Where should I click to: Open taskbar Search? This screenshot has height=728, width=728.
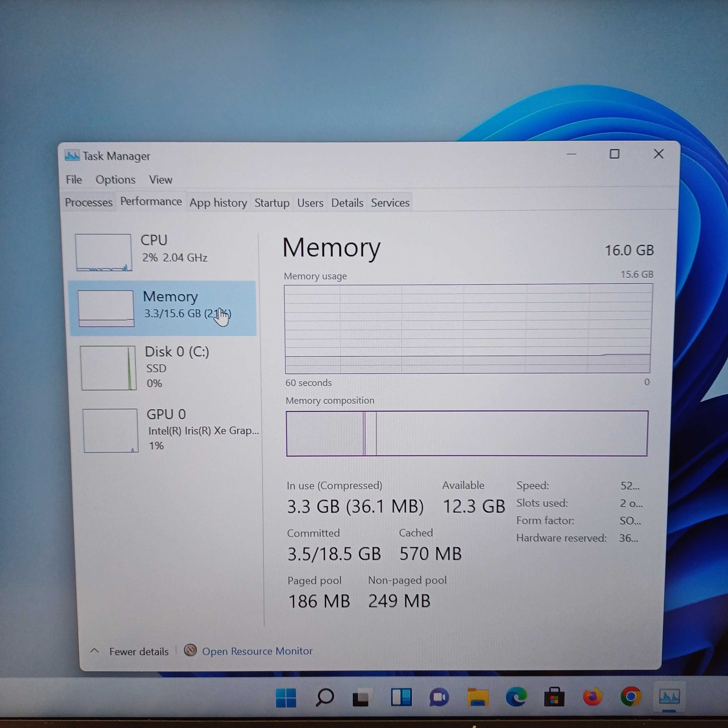324,697
